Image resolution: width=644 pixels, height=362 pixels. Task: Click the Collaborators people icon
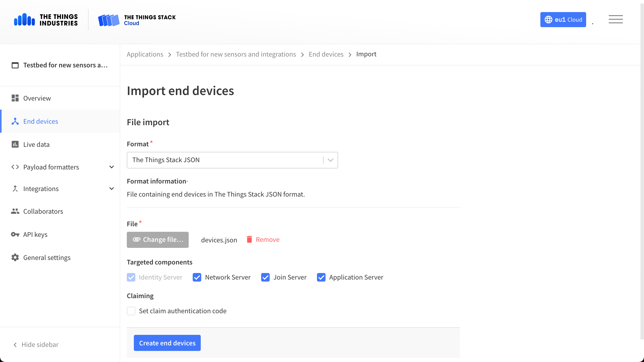pos(15,211)
